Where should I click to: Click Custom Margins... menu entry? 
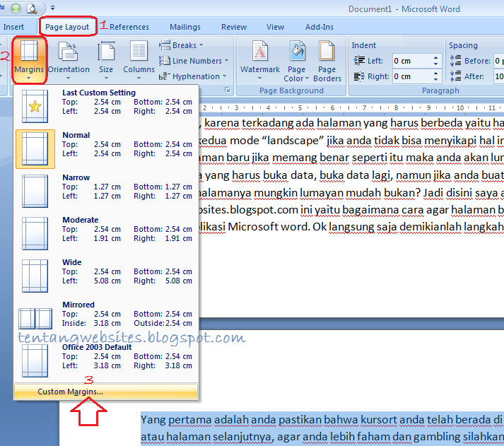pyautogui.click(x=106, y=392)
